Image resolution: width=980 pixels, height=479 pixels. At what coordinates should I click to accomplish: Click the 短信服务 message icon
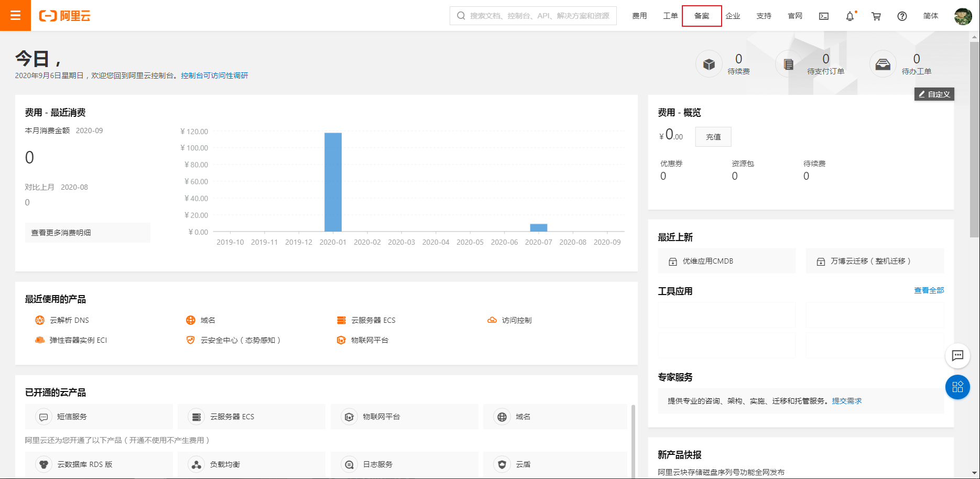pyautogui.click(x=43, y=417)
